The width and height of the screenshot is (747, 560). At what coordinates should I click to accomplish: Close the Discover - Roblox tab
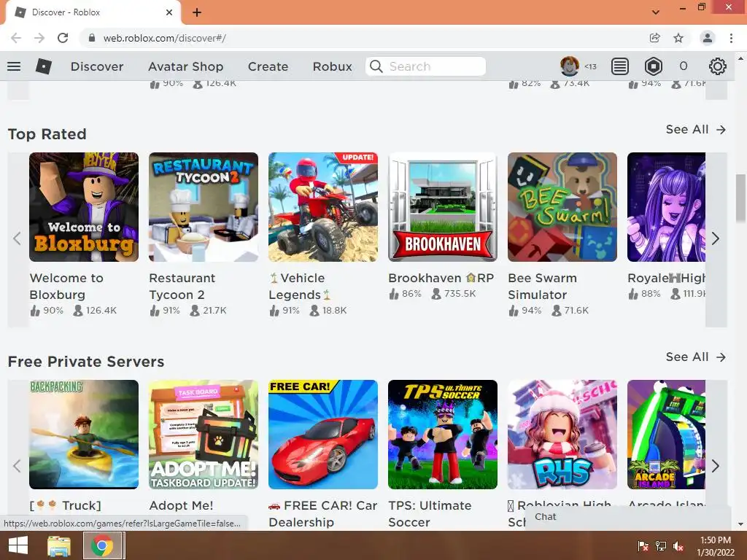point(169,12)
